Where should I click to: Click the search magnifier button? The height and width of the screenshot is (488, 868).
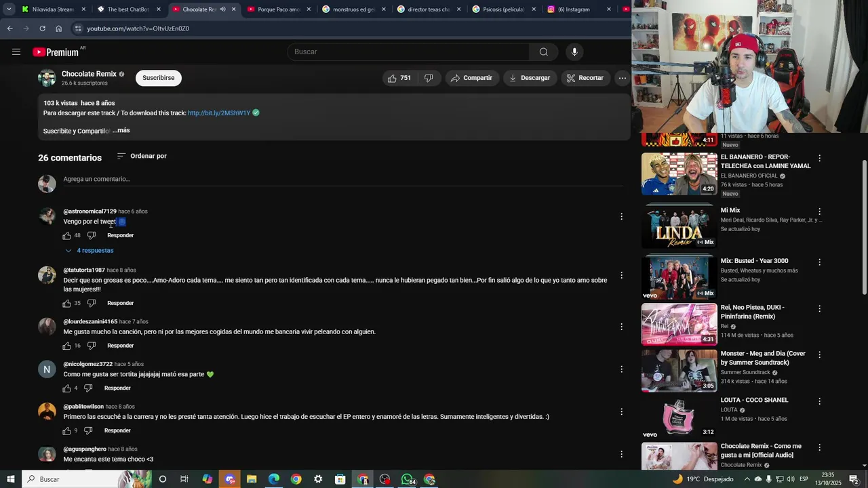click(544, 52)
